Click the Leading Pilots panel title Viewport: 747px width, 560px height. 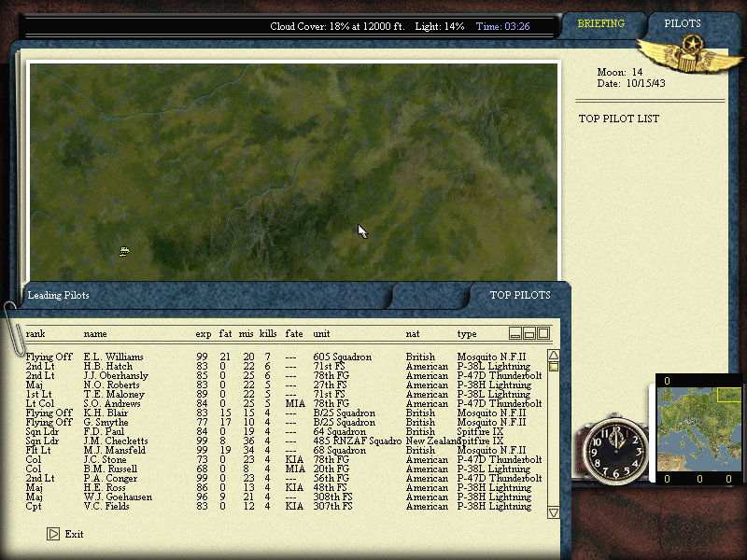click(58, 295)
